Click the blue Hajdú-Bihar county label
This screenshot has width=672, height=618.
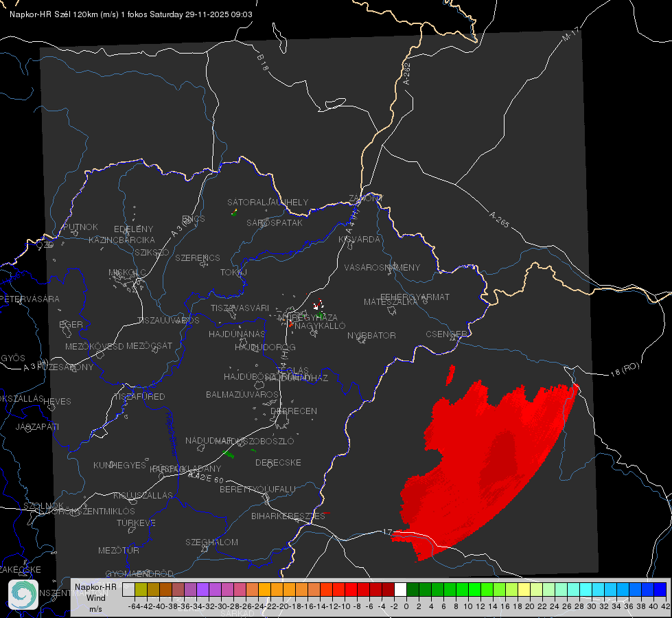tap(172, 435)
